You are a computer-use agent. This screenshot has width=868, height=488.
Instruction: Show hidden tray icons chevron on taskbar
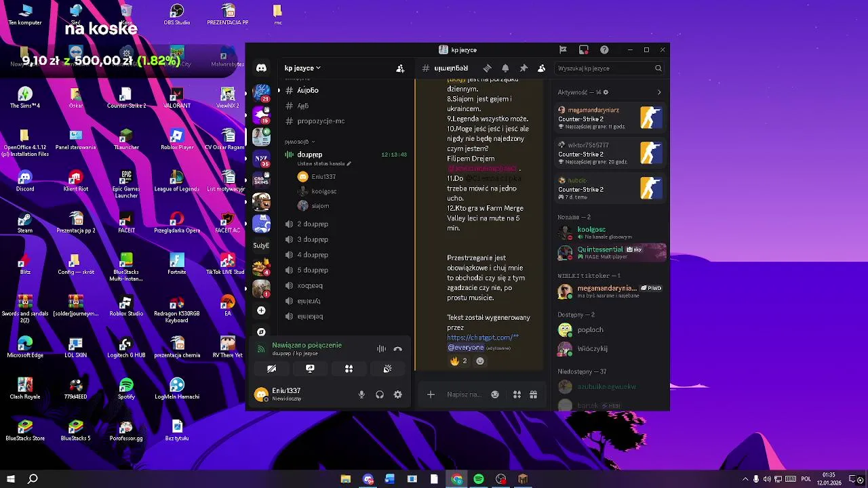pos(745,479)
